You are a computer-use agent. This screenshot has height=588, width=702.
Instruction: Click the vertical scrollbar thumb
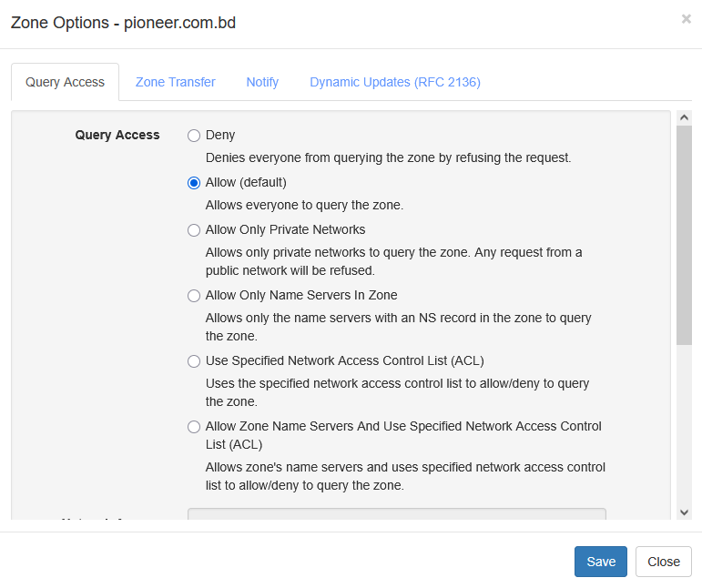click(x=684, y=235)
